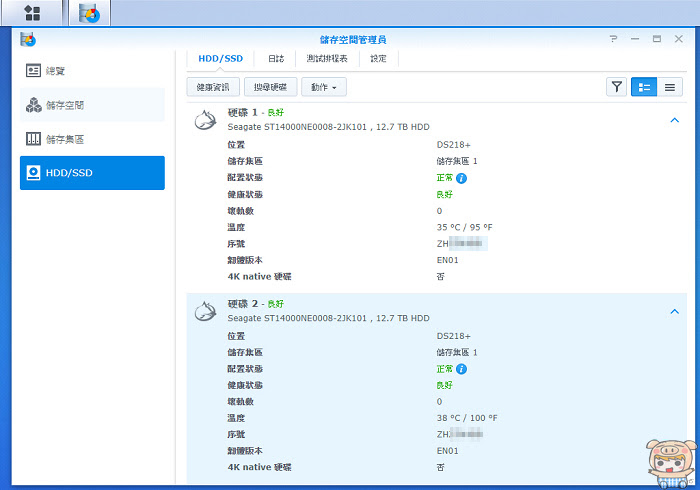Image resolution: width=700 pixels, height=490 pixels.
Task: Click 硬碟 2 blurred serial number ZH
Action: click(460, 434)
